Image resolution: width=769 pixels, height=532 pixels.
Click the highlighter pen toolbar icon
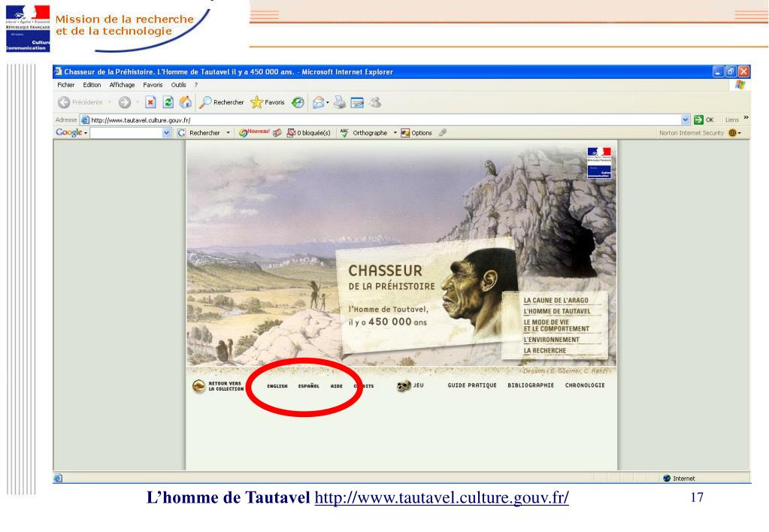point(442,132)
